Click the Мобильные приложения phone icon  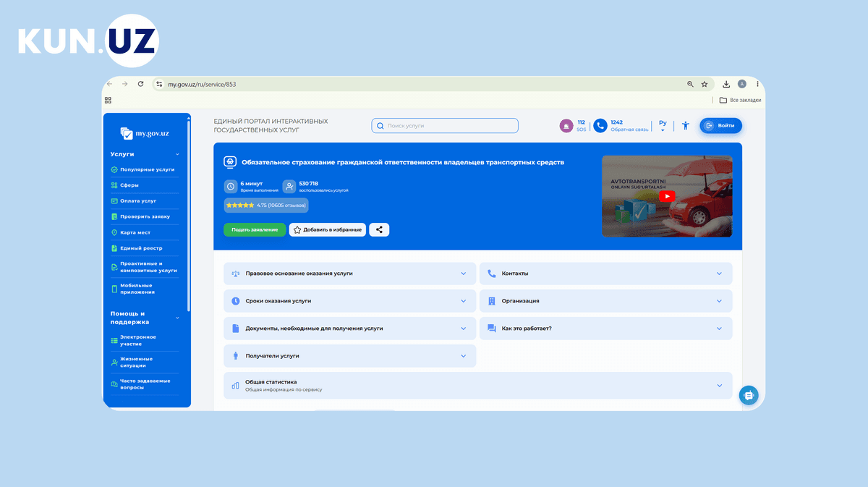point(114,289)
